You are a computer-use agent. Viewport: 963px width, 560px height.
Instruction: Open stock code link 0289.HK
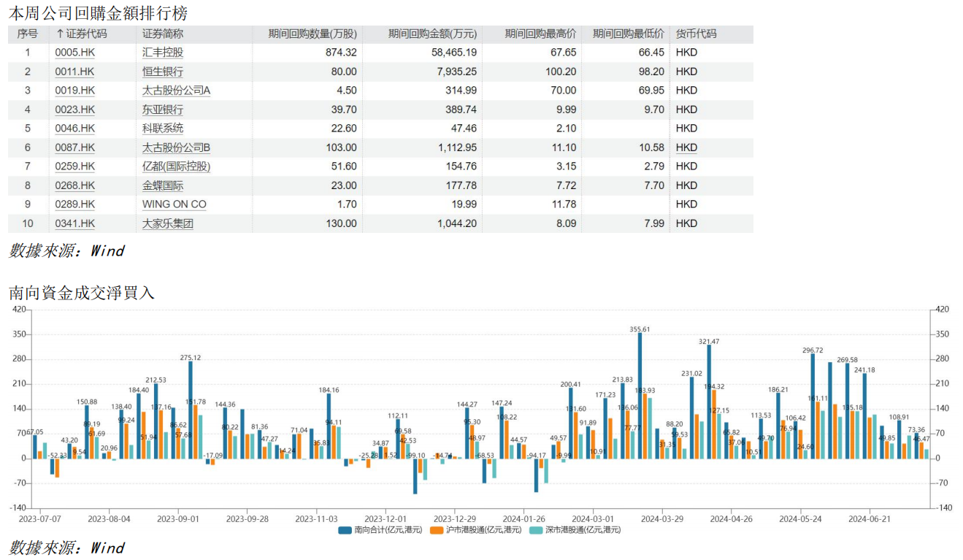(75, 204)
